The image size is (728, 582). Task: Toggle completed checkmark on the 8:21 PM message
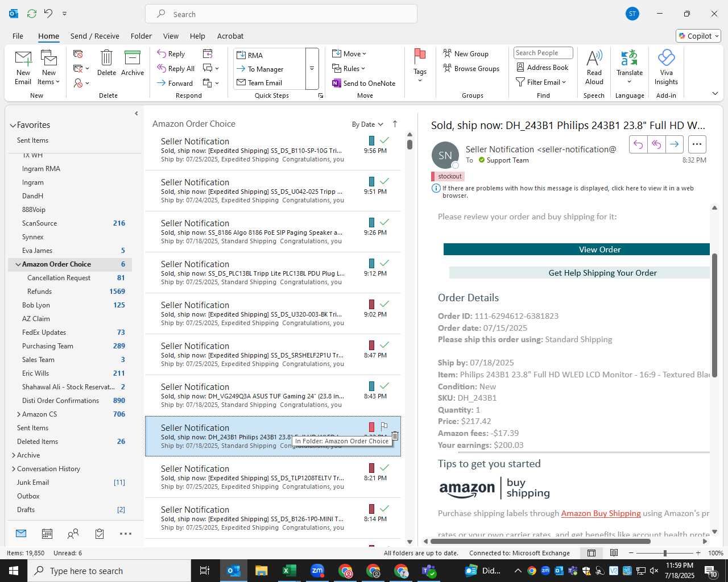tap(384, 467)
